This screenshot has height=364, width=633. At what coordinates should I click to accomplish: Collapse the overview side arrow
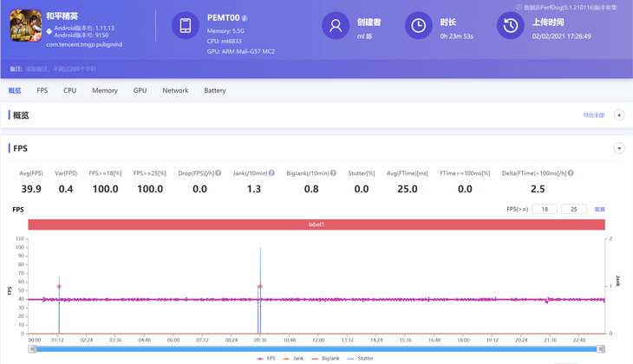(x=619, y=115)
